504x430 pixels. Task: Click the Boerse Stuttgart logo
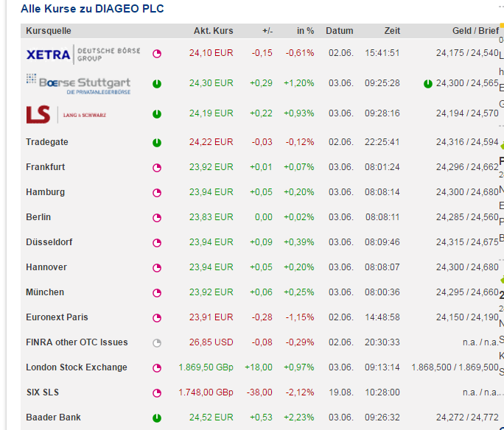[x=78, y=84]
